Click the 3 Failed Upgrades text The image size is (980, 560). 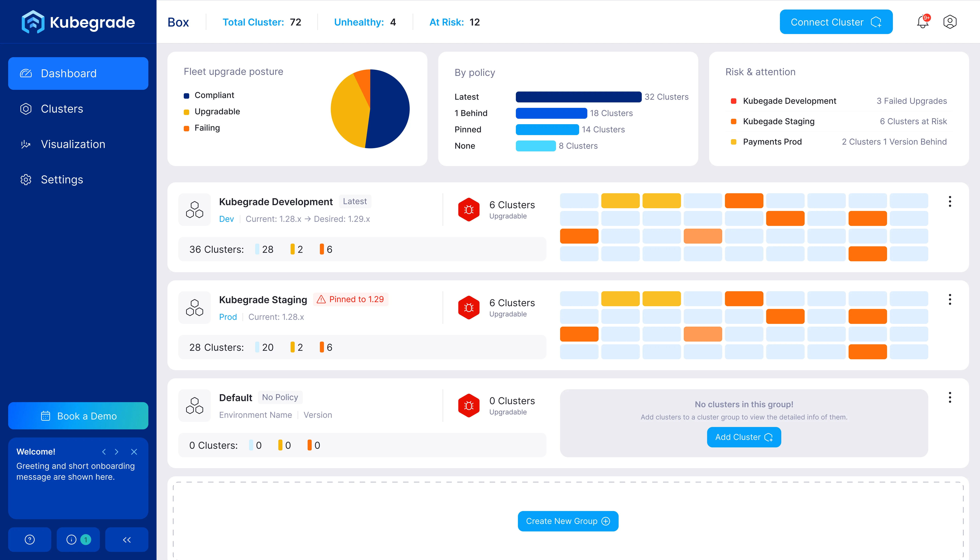coord(912,101)
